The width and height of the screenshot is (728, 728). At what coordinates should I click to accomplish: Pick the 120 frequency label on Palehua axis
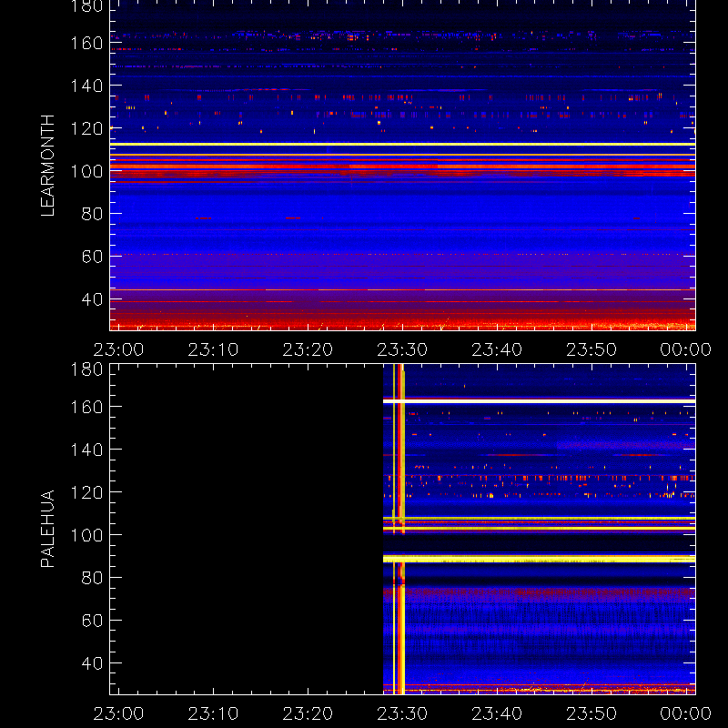86,492
